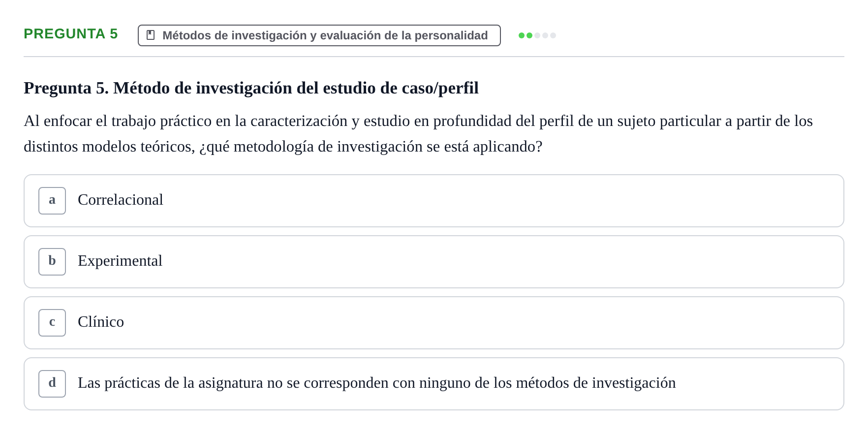Select answer letter d box
Viewport: 868px width, 434px height.
click(x=52, y=384)
